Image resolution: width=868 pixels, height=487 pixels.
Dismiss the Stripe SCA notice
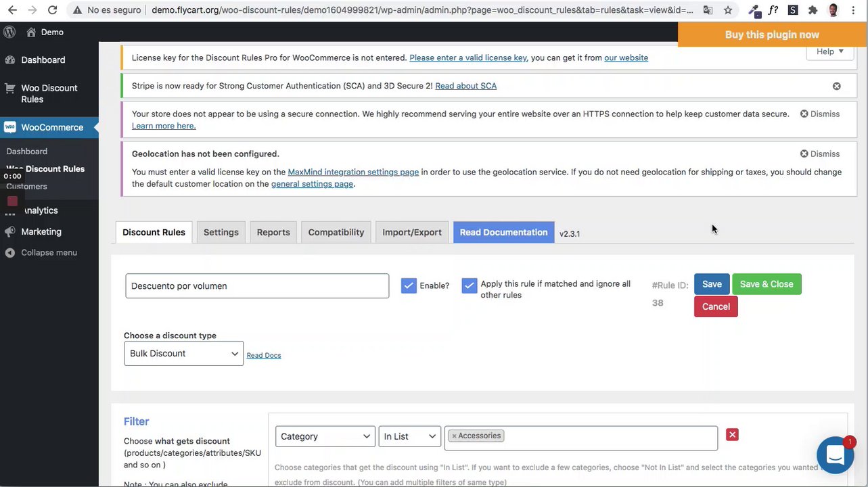point(837,86)
